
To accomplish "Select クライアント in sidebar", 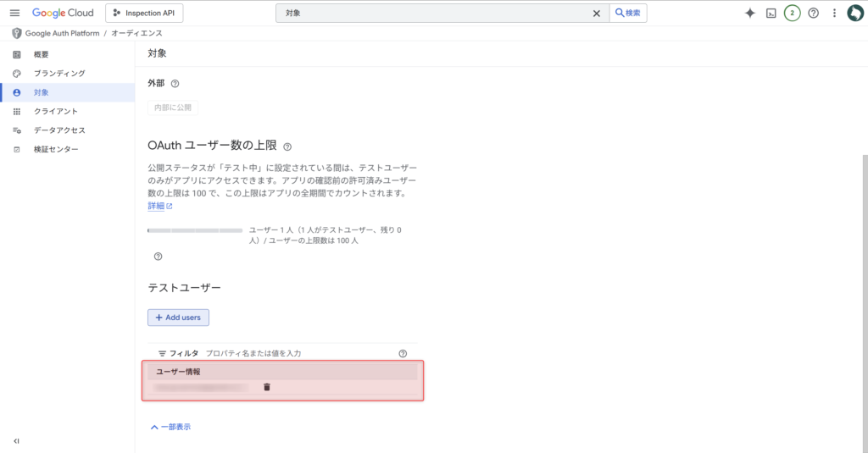I will pos(55,111).
